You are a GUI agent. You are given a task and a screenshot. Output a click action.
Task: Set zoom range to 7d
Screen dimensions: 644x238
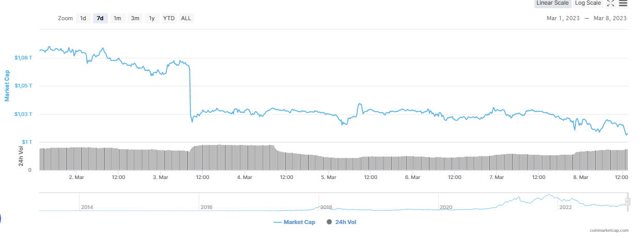tap(100, 18)
